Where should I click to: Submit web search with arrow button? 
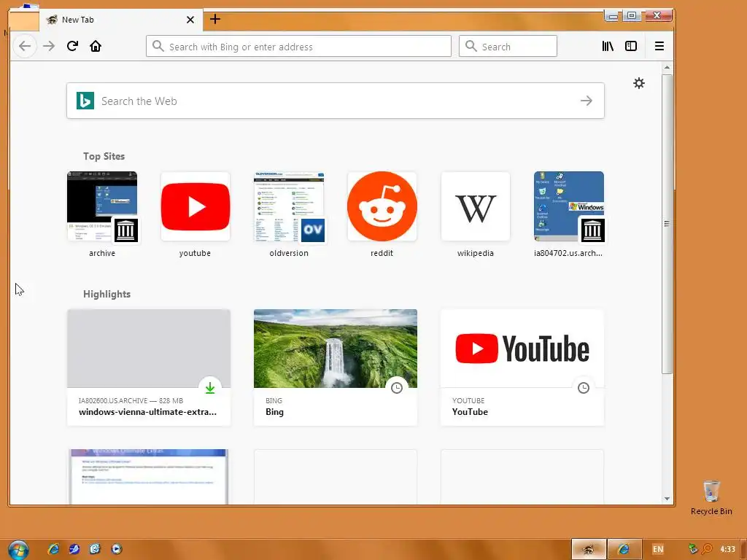pyautogui.click(x=587, y=101)
